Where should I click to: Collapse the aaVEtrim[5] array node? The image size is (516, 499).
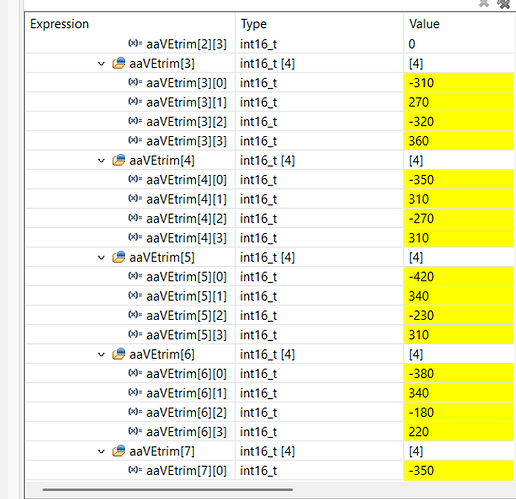click(x=101, y=258)
